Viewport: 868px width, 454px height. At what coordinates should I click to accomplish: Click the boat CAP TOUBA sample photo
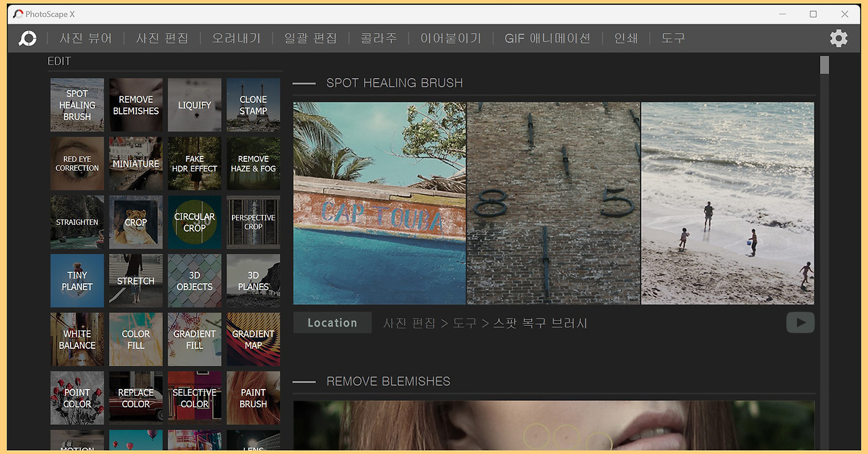(x=380, y=203)
